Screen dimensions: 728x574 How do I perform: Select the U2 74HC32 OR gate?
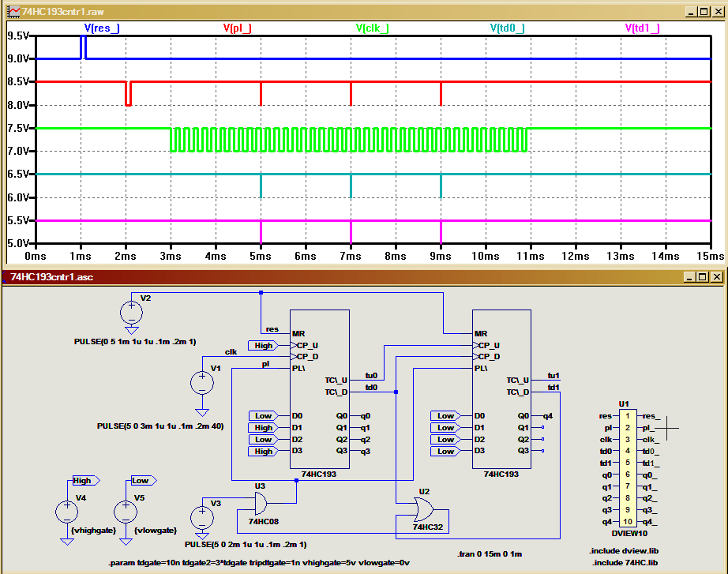point(424,509)
